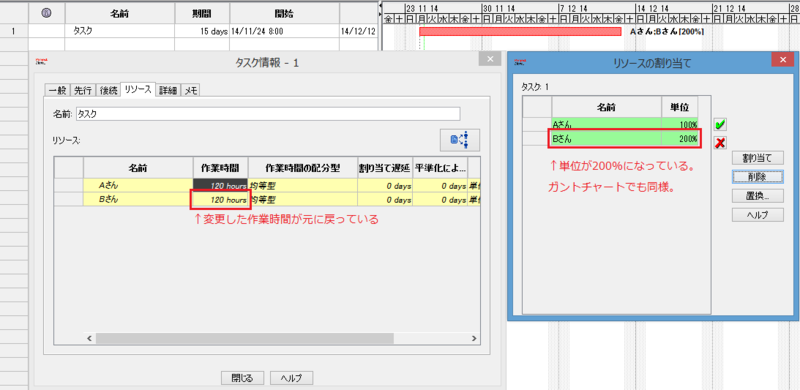Screen dimensions: 800x390
Task: Click the row number 1 header
Action: [x=14, y=31]
